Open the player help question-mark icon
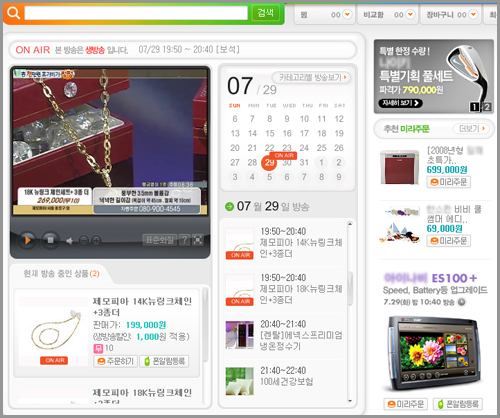This screenshot has height=418, width=500. point(184,240)
